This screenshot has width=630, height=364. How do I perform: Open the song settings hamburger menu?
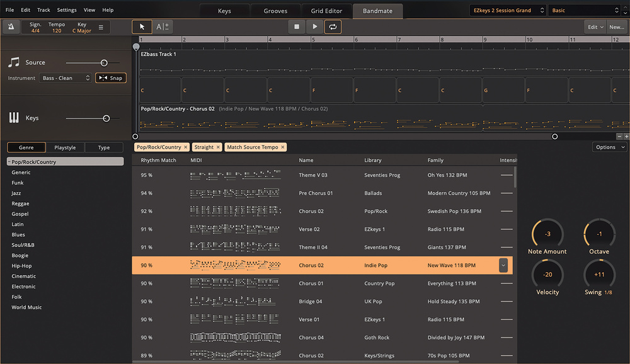(100, 27)
